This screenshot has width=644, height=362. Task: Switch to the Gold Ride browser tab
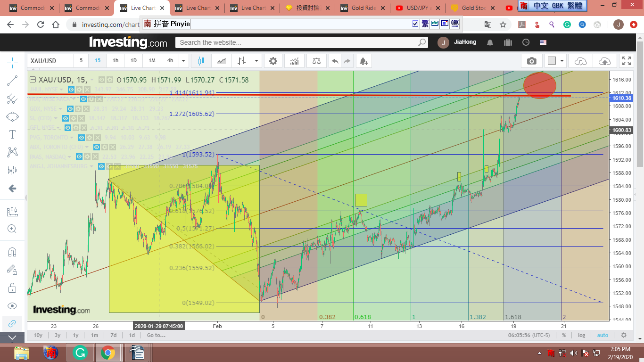363,8
